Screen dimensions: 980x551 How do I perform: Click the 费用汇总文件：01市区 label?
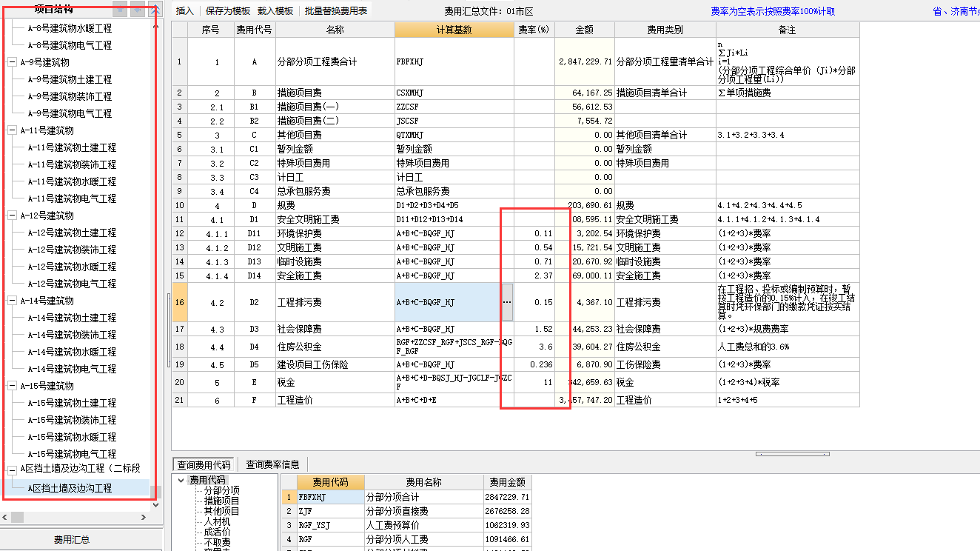[x=489, y=11]
